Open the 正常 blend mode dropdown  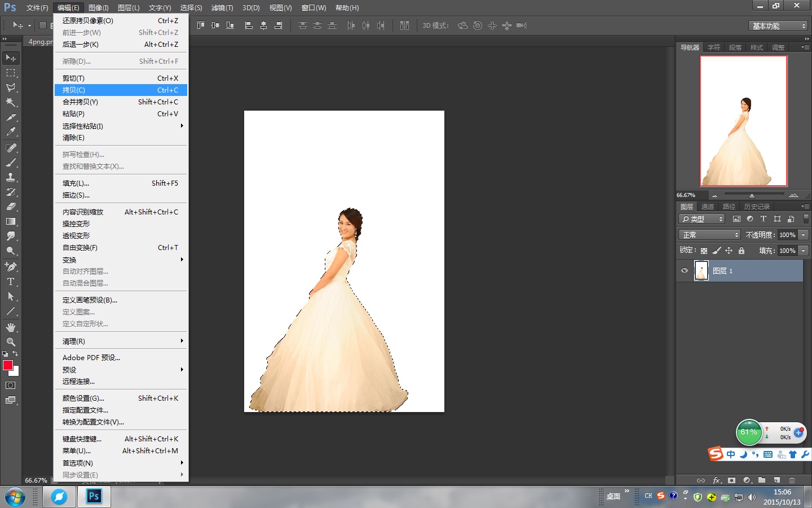[709, 235]
